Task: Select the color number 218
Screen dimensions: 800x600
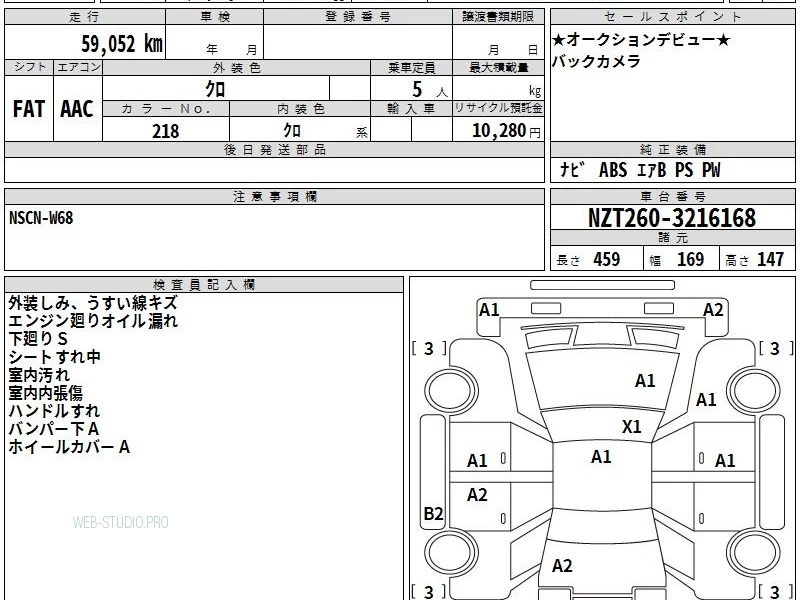Action: tap(166, 131)
